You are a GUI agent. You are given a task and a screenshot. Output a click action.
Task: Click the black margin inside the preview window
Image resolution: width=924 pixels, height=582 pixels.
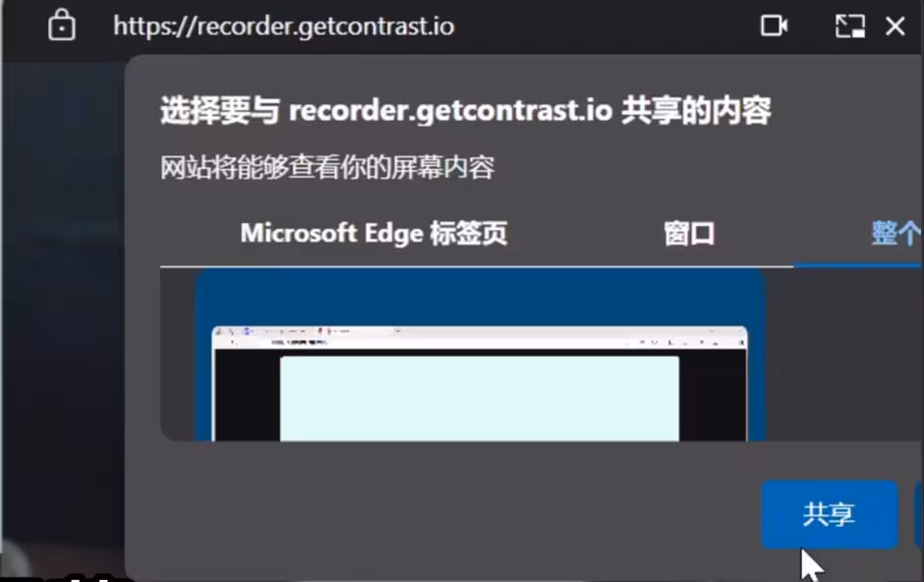pos(247,394)
